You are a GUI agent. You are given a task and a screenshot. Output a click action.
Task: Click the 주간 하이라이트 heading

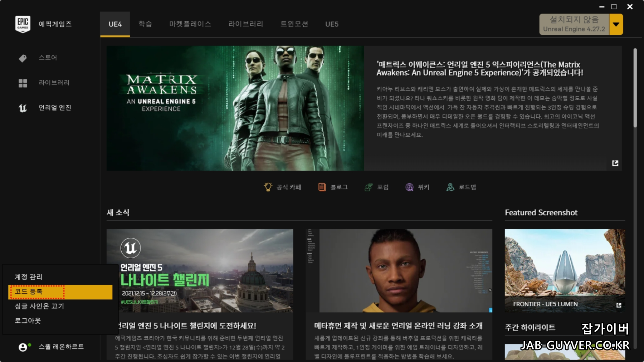[530, 327]
